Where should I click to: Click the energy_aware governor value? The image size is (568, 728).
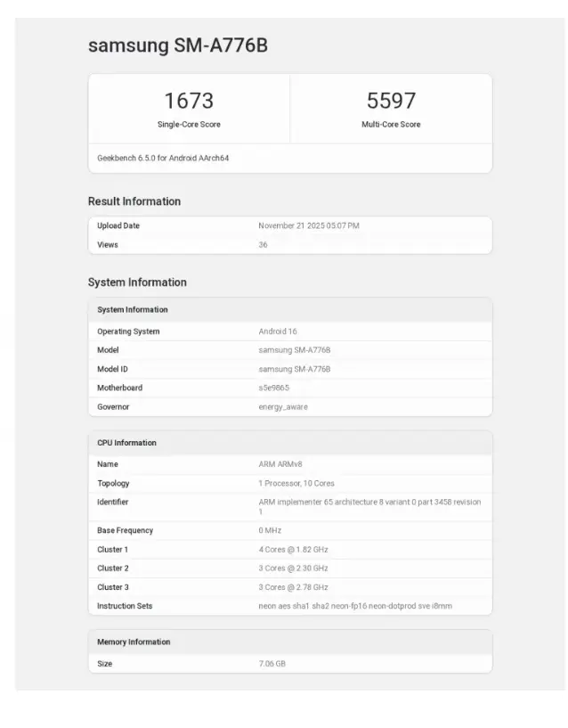pyautogui.click(x=283, y=407)
